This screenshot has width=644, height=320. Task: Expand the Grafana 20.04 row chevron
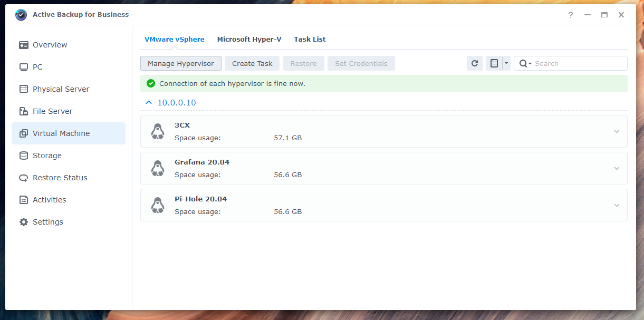tap(617, 168)
